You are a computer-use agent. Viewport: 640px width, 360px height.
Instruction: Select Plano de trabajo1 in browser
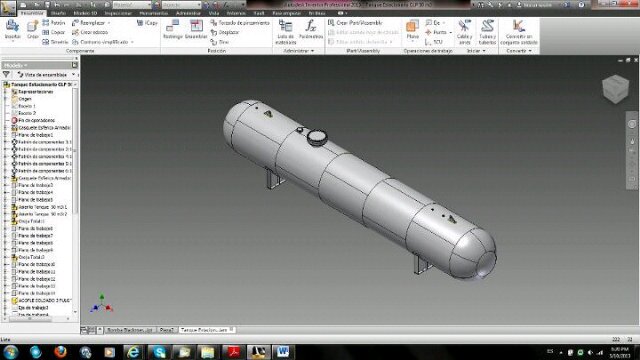point(33,135)
